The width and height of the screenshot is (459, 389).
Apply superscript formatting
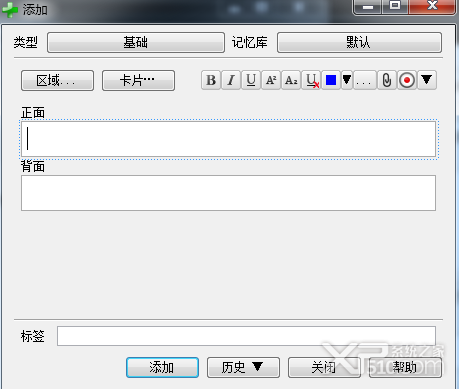271,80
